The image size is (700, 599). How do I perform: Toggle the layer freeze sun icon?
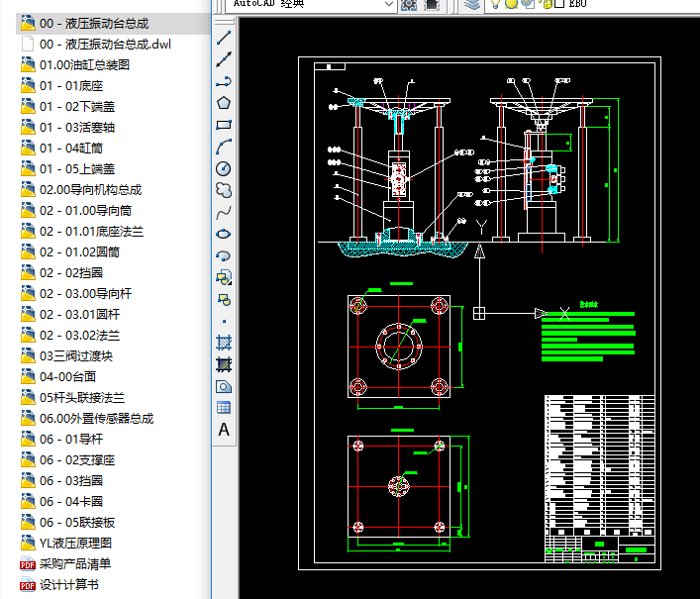(511, 4)
